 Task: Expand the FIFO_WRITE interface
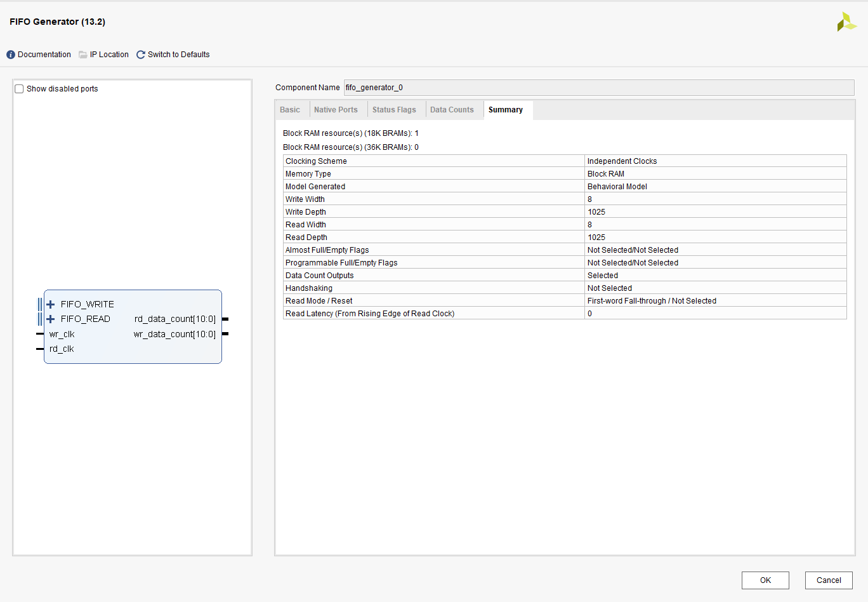click(51, 304)
